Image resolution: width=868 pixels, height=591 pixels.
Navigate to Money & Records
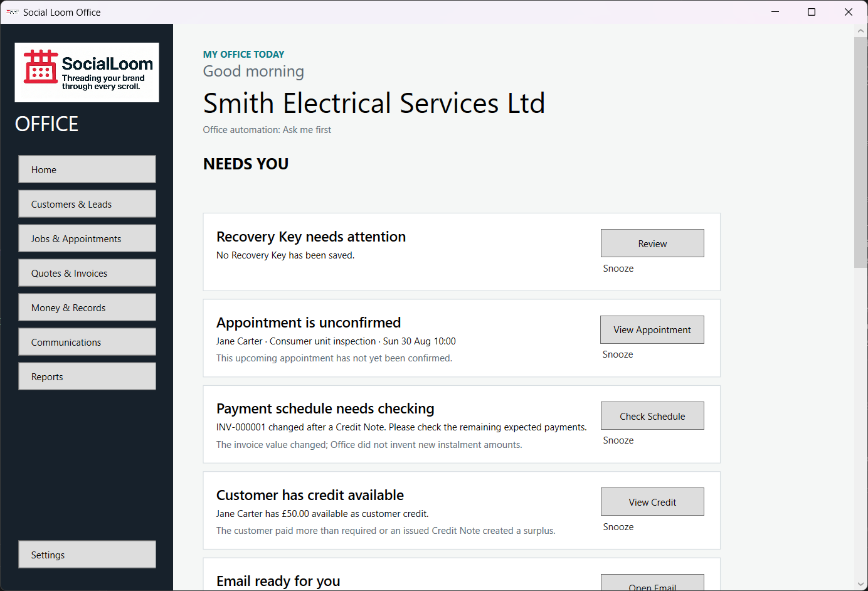pos(87,307)
